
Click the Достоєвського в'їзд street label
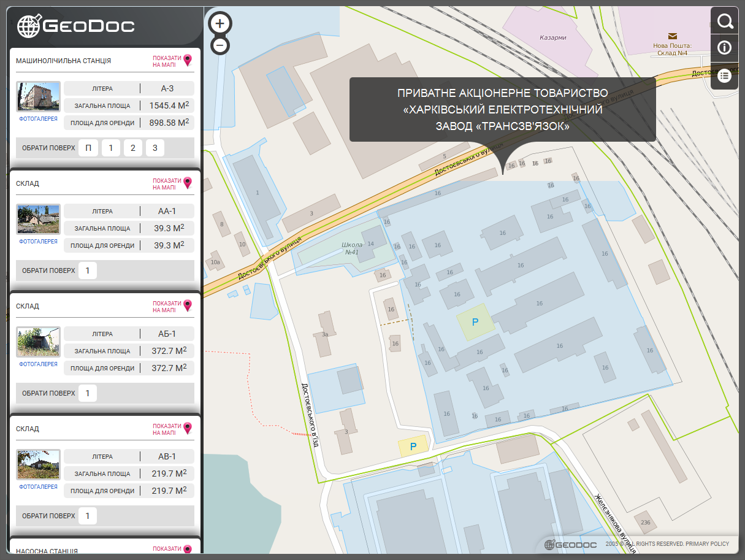(310, 415)
